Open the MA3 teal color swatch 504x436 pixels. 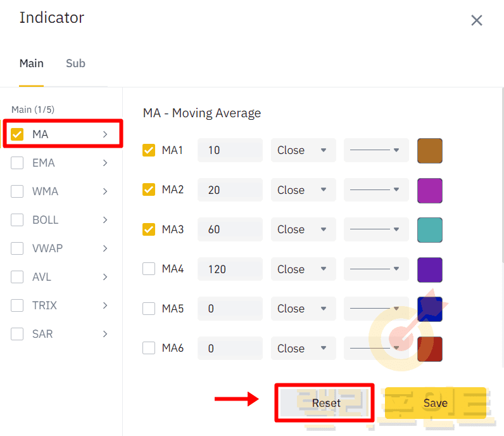coord(429,229)
